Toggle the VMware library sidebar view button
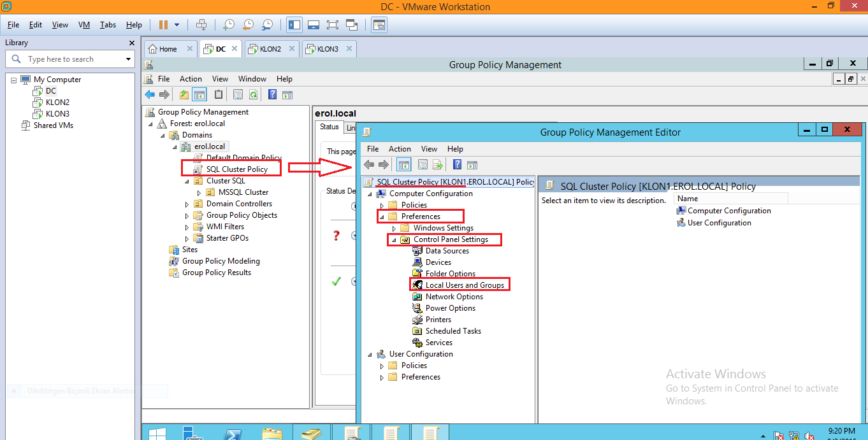This screenshot has width=868, height=440. [294, 25]
